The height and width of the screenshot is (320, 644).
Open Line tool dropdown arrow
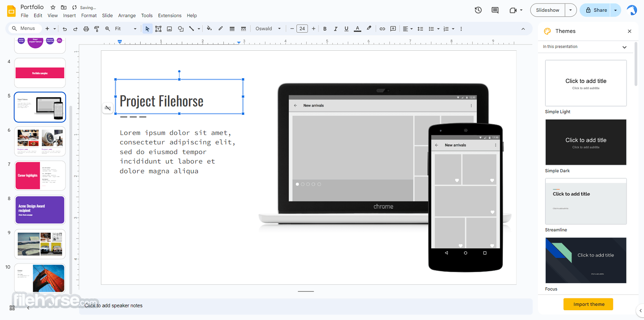click(x=199, y=29)
